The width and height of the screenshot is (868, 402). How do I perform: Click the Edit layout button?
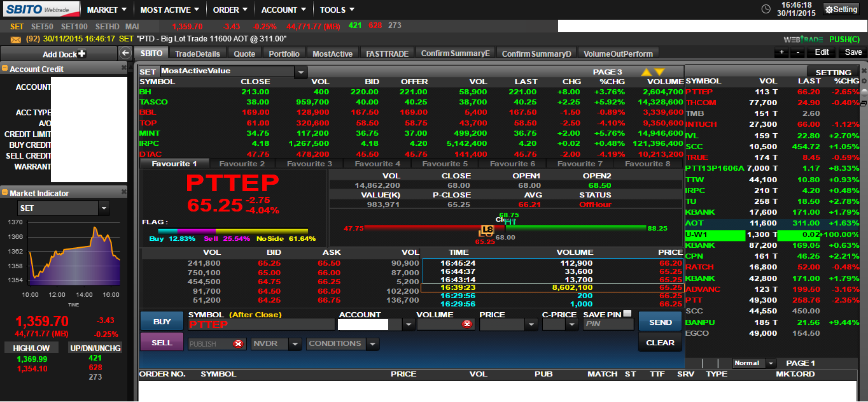(x=822, y=52)
